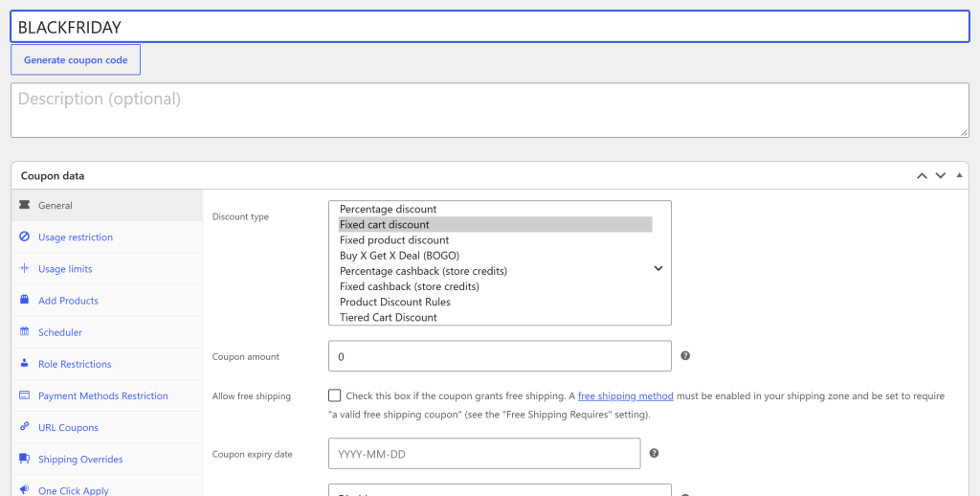Click the Role Restrictions person icon

(24, 363)
